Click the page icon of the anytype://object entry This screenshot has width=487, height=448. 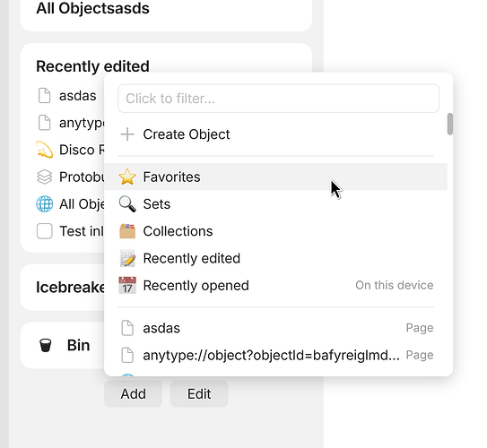click(127, 355)
